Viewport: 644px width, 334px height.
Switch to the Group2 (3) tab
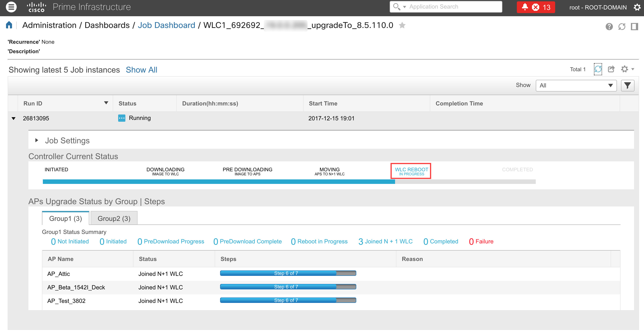pos(114,219)
